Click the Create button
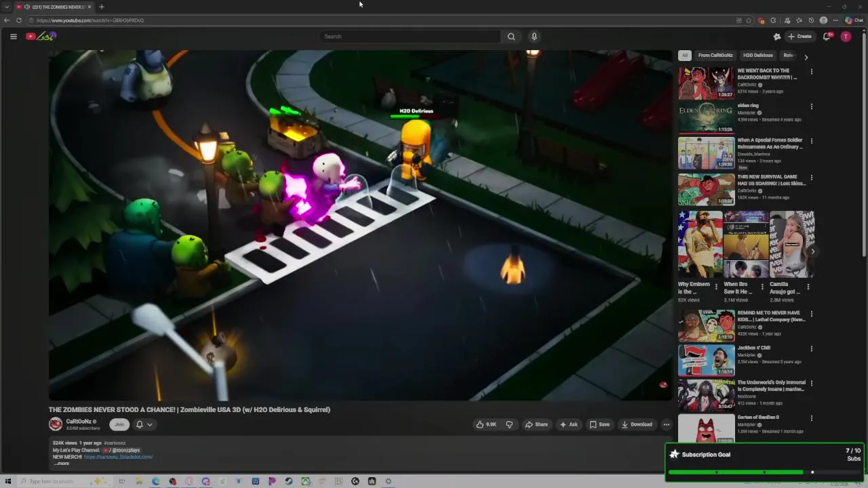 click(x=800, y=37)
